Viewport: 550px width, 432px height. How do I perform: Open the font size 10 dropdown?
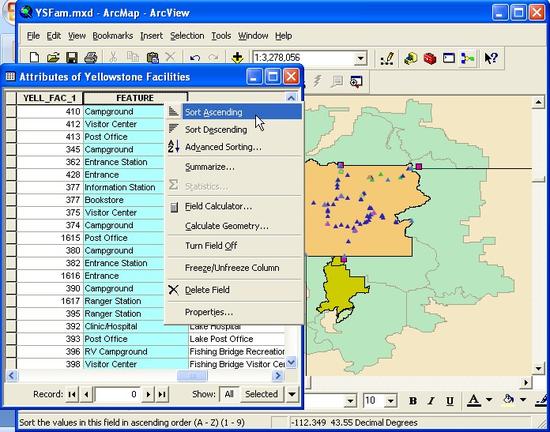[x=390, y=401]
